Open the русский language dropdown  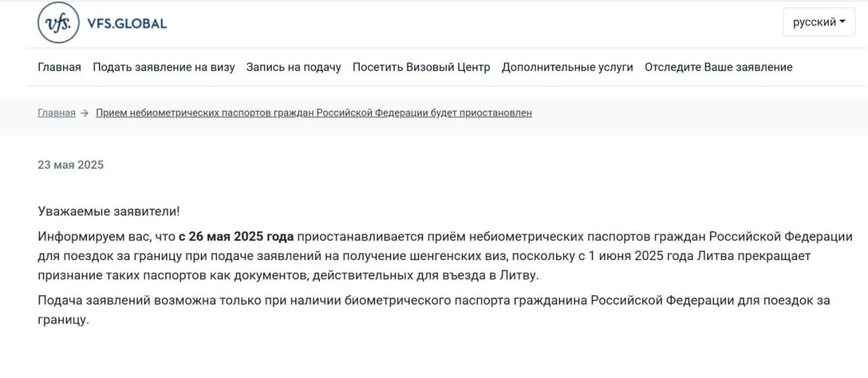click(819, 22)
